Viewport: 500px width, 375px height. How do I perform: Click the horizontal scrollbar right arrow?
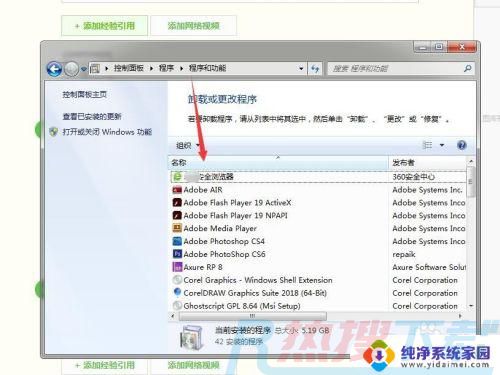coord(460,315)
